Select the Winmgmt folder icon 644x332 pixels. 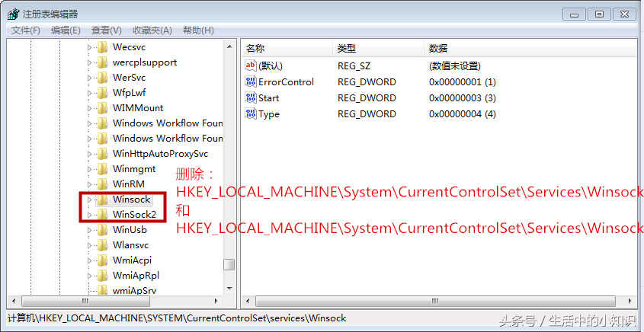coord(102,169)
